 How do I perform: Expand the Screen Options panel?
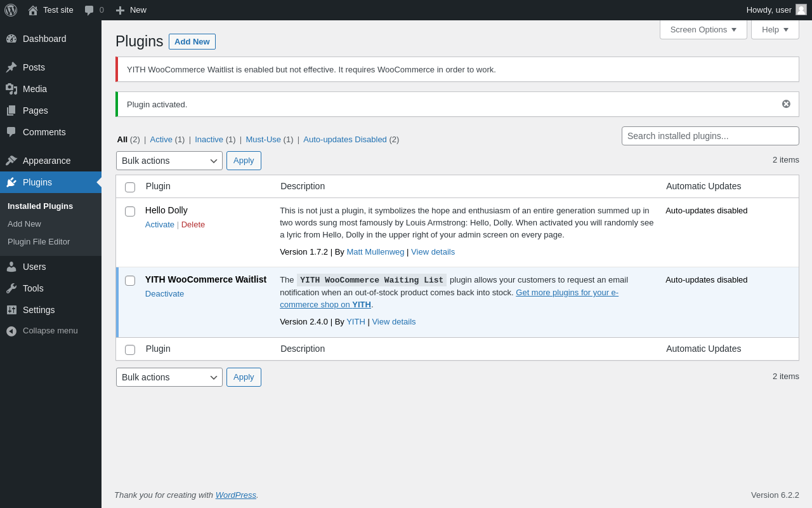coord(703,29)
